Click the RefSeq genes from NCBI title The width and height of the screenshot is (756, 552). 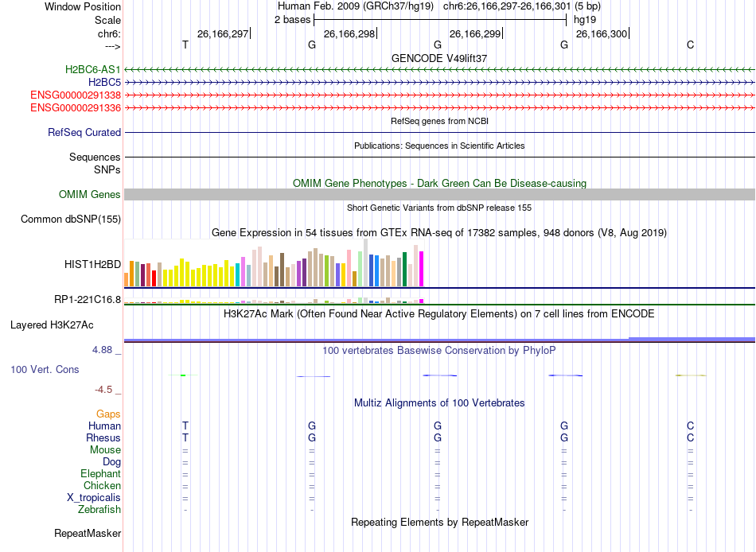(439, 121)
